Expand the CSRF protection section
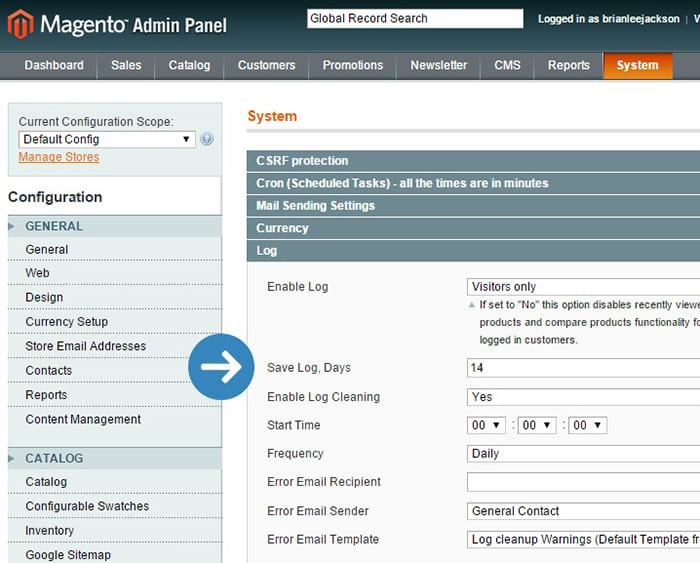 tap(473, 161)
